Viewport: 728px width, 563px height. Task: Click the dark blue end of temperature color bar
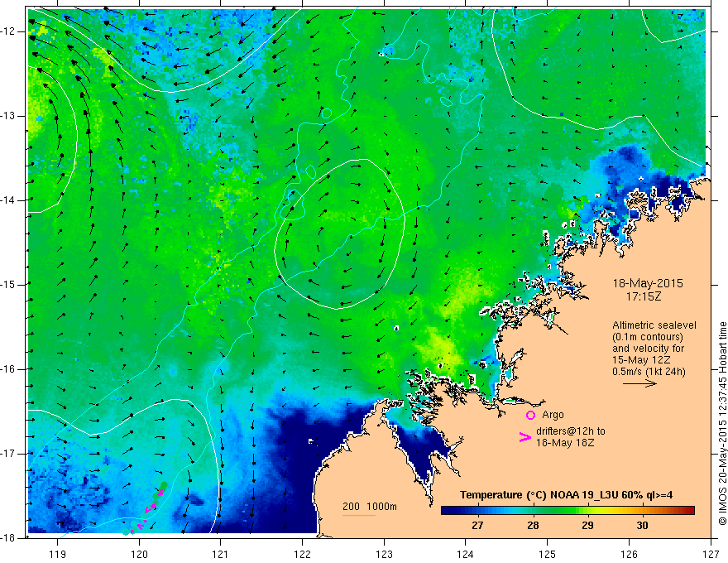(451, 512)
